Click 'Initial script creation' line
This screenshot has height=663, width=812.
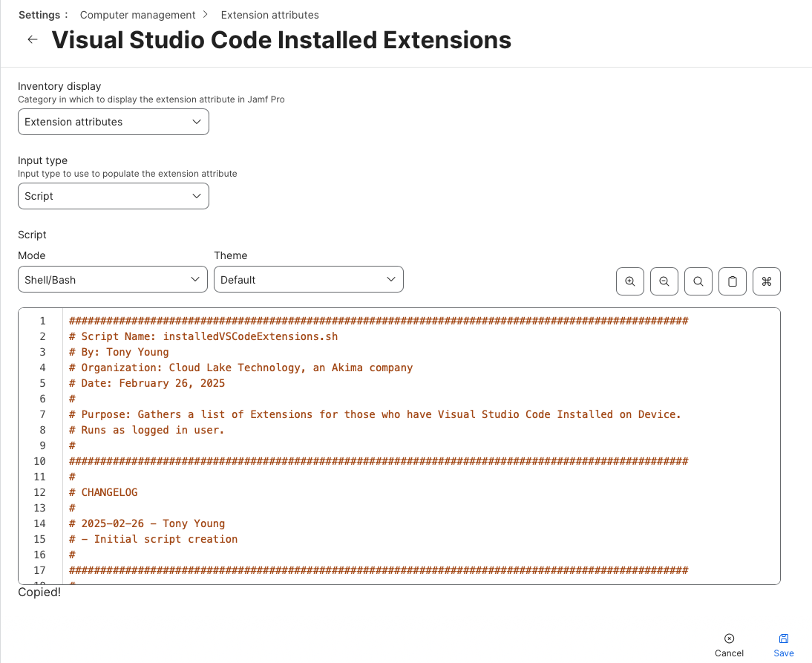pyautogui.click(x=154, y=539)
